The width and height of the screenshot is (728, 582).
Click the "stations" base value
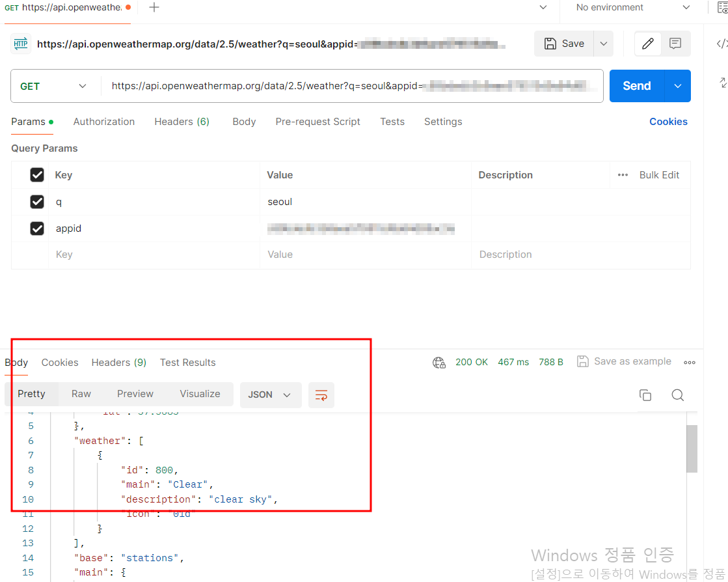tap(150, 558)
